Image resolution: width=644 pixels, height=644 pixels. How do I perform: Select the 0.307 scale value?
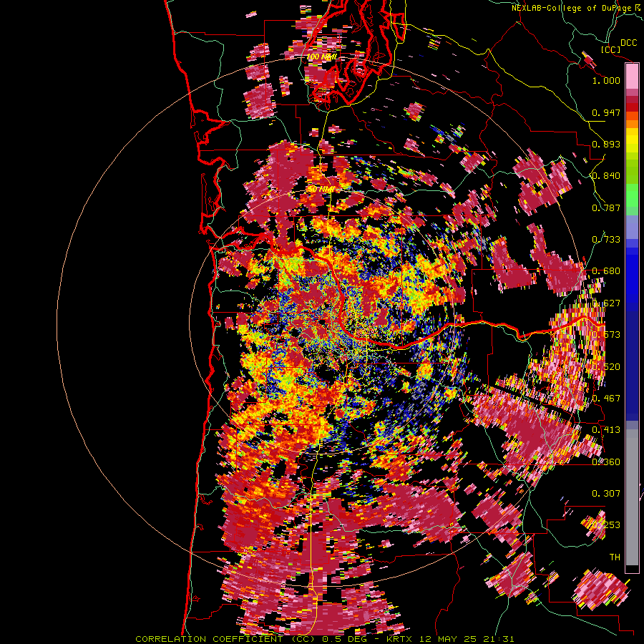(606, 493)
